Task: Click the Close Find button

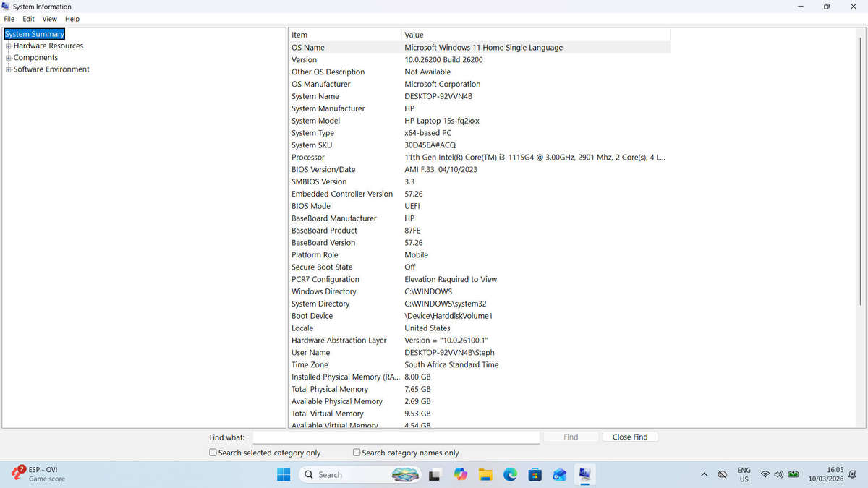Action: pyautogui.click(x=630, y=437)
